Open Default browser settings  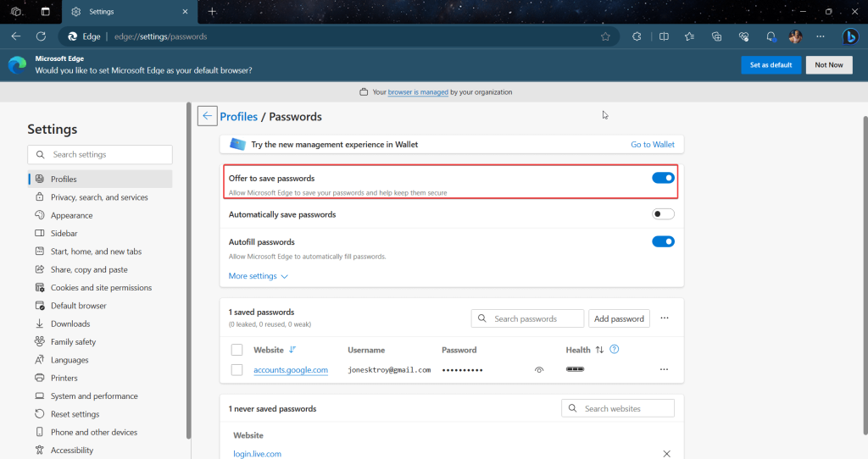tap(100, 305)
